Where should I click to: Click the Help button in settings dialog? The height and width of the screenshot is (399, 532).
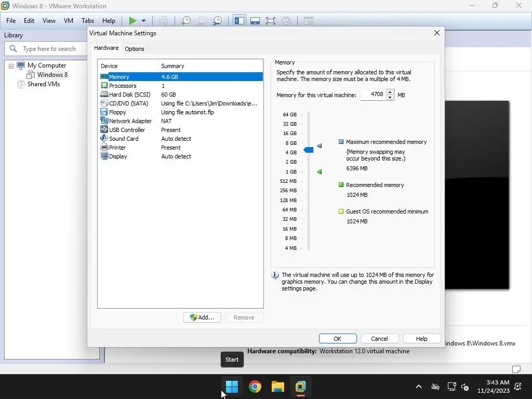point(422,339)
